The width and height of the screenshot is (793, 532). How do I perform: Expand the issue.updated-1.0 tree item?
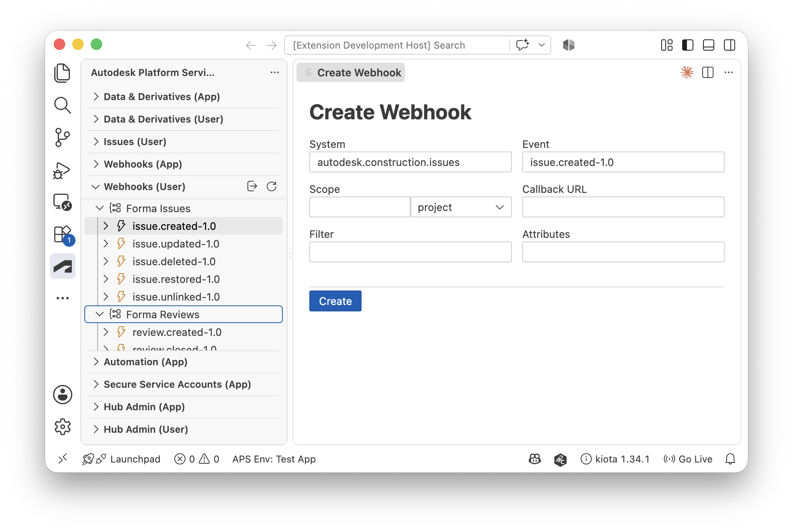pyautogui.click(x=106, y=243)
